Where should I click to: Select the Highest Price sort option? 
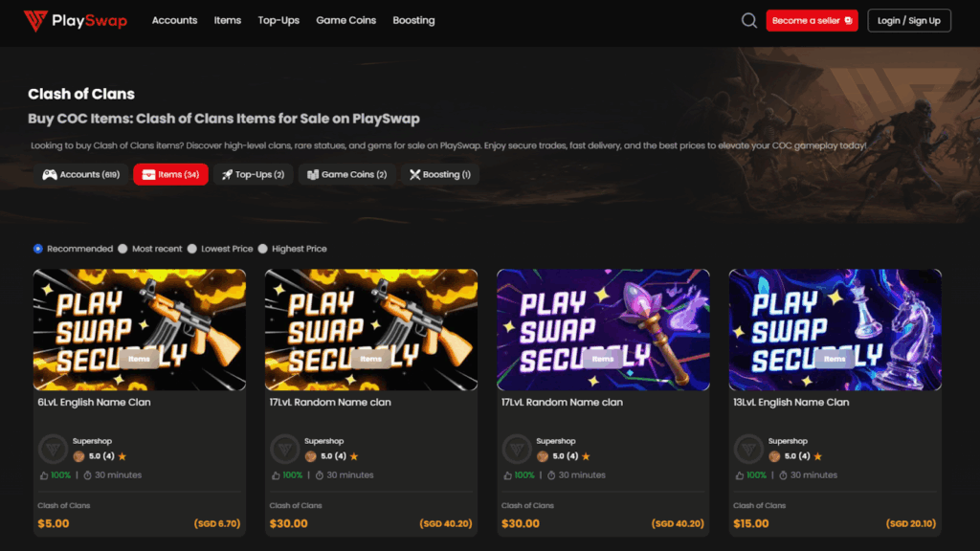pyautogui.click(x=262, y=249)
